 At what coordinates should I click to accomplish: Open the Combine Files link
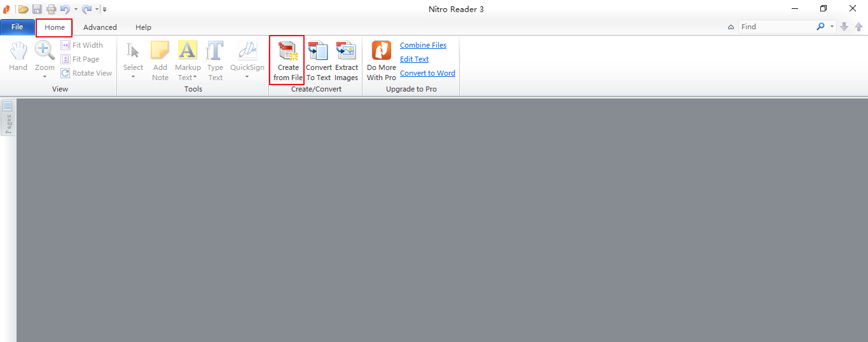coord(423,45)
